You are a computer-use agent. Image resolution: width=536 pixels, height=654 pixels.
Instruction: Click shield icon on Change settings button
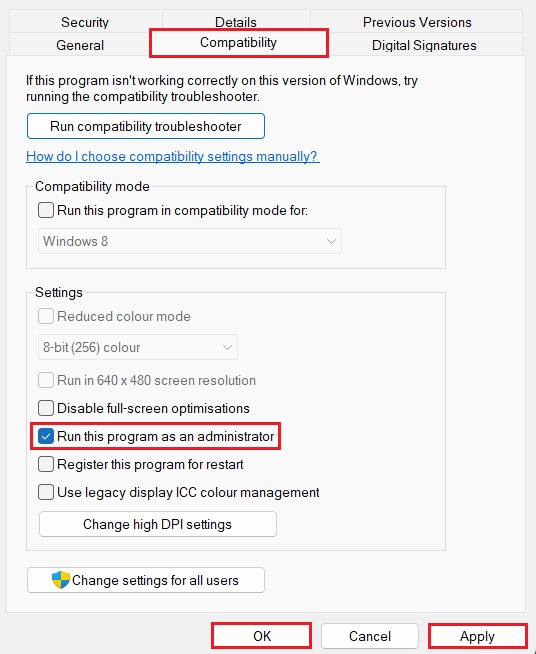(x=60, y=580)
